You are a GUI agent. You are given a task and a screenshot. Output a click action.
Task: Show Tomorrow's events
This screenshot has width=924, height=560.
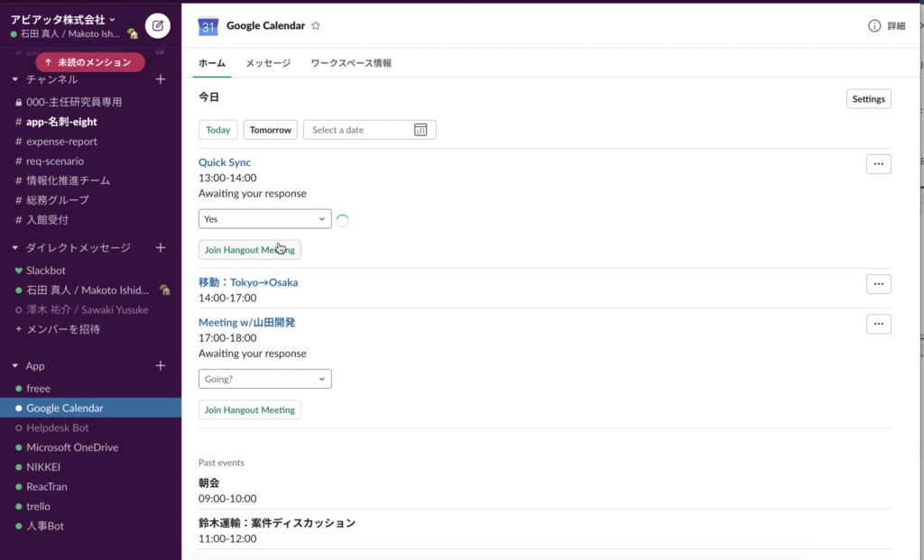point(271,130)
